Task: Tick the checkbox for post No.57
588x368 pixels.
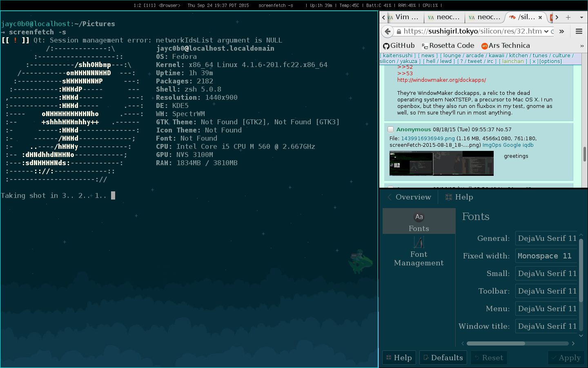Action: pos(391,130)
